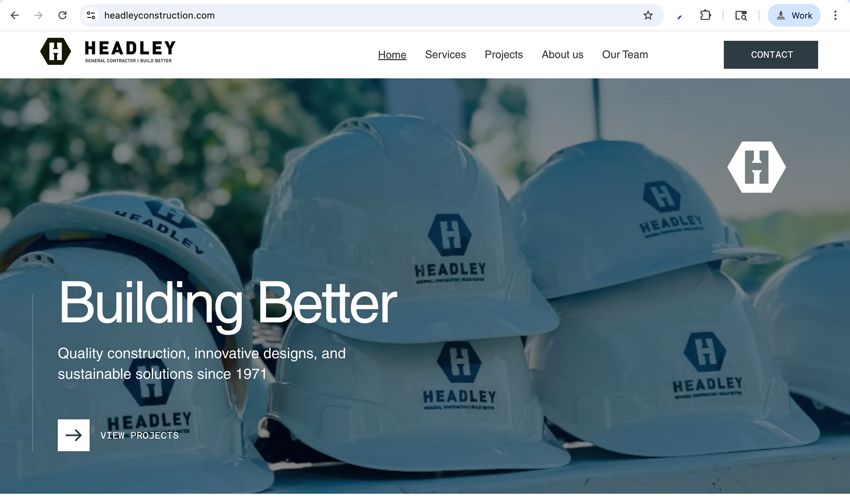Bookmark this page with the star icon
Image resolution: width=850 pixels, height=504 pixels.
tap(648, 15)
